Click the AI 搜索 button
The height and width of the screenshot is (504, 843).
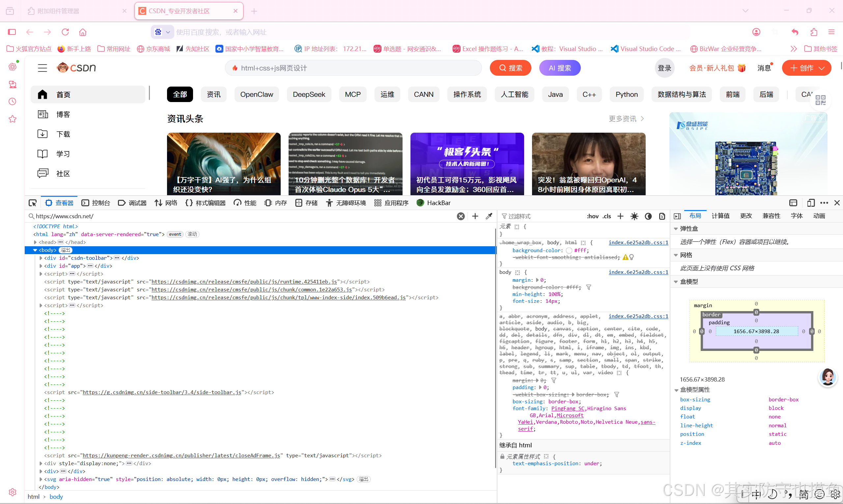(560, 68)
